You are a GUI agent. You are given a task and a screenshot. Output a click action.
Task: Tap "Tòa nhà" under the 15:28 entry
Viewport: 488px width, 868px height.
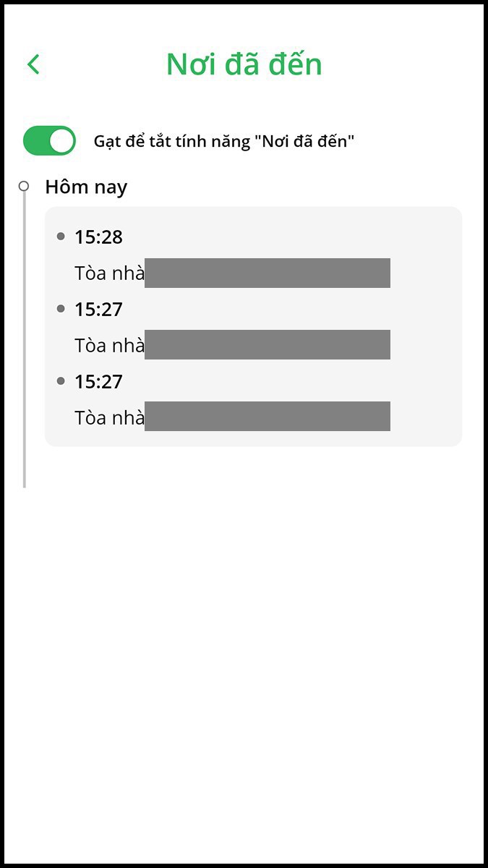tap(109, 273)
